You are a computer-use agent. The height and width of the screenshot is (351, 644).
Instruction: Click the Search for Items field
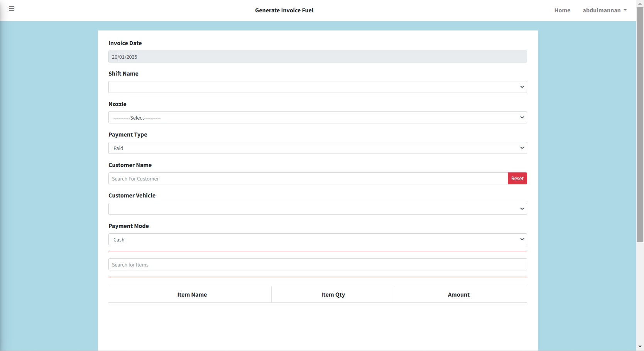[317, 265]
